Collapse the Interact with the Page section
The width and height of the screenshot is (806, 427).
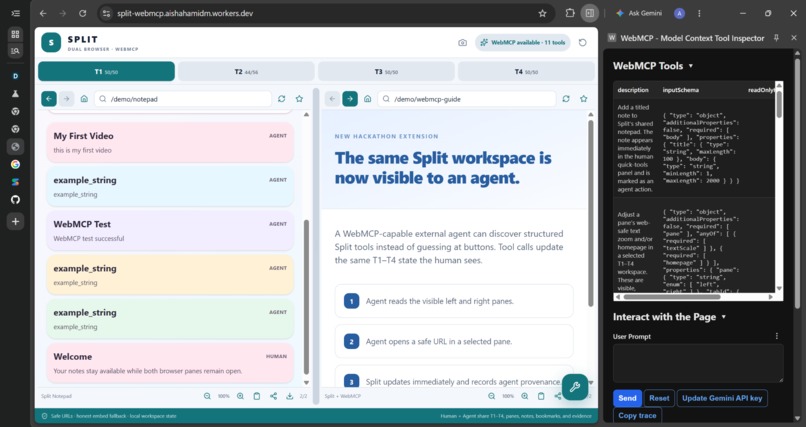(724, 317)
